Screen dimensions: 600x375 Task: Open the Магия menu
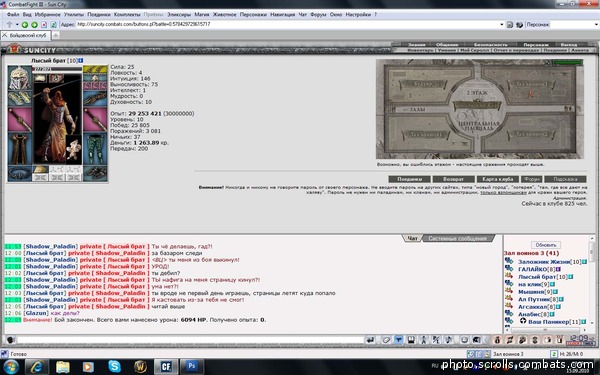tap(201, 15)
